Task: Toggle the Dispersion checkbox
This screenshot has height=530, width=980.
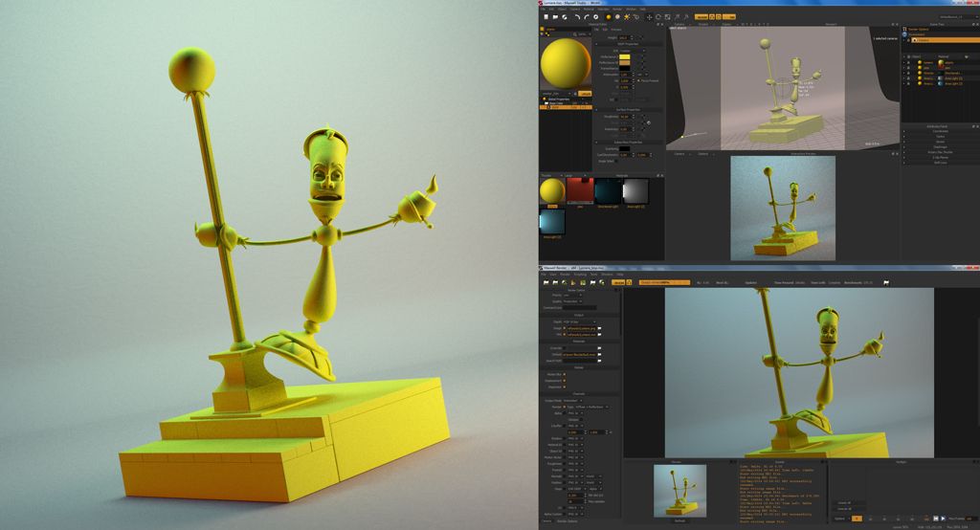Action: (565, 386)
